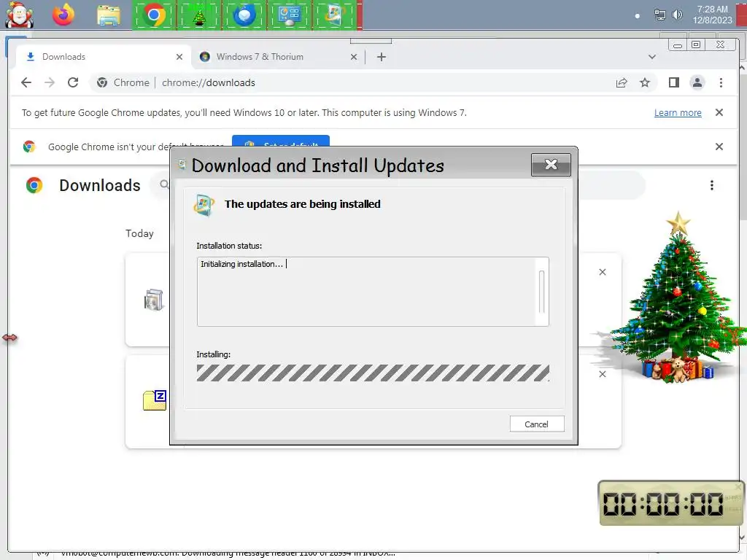747x560 pixels.
Task: Open Chrome's three-dot main menu
Action: click(x=721, y=83)
